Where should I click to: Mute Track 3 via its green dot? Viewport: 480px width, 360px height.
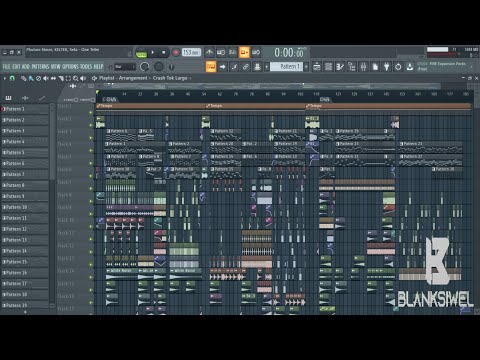click(x=91, y=138)
